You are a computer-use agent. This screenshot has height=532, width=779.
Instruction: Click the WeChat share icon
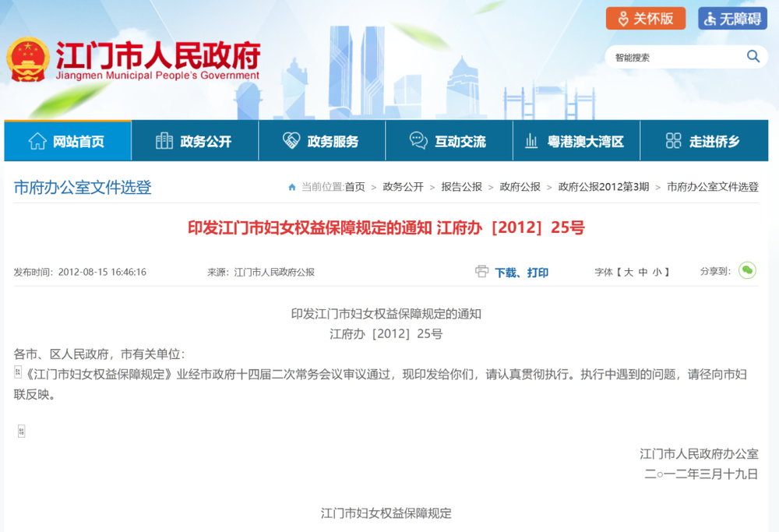pyautogui.click(x=747, y=270)
